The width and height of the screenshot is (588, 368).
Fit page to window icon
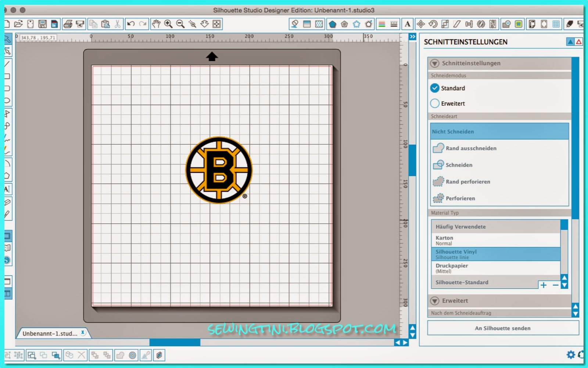[x=217, y=24]
